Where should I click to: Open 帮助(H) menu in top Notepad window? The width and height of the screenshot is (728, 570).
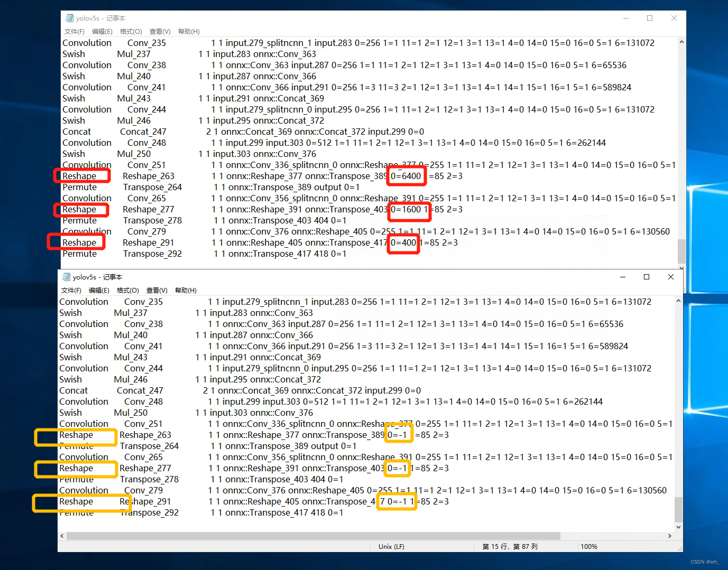pyautogui.click(x=189, y=32)
